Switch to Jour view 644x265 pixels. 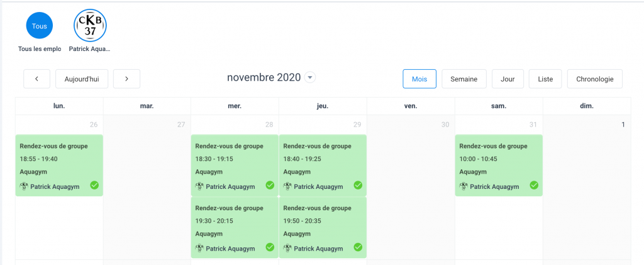pyautogui.click(x=508, y=79)
